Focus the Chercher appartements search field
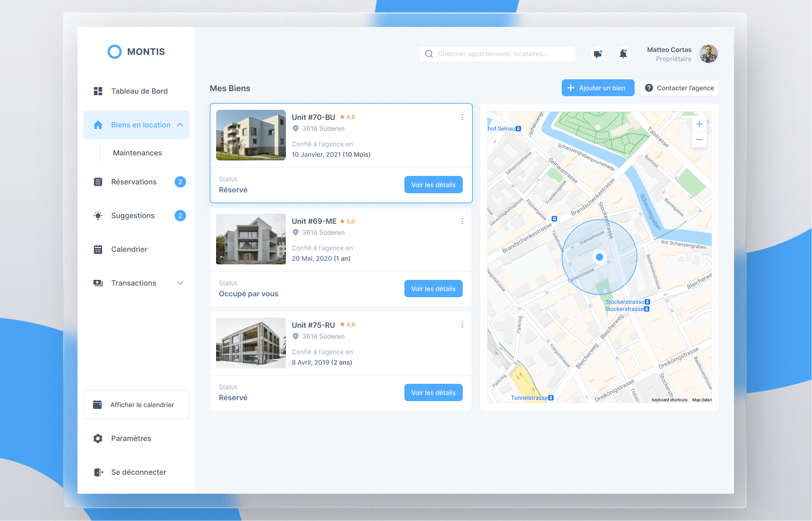Viewport: 812px width, 521px height. coord(497,54)
